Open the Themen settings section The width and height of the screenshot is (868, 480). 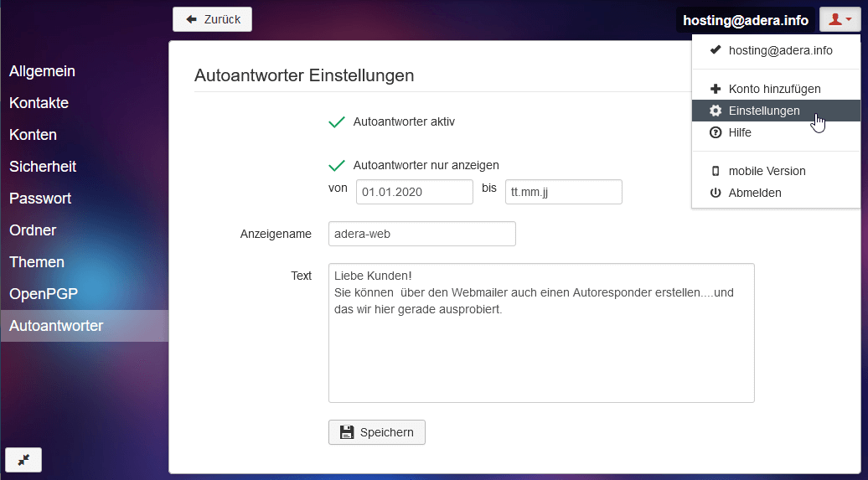coord(37,262)
